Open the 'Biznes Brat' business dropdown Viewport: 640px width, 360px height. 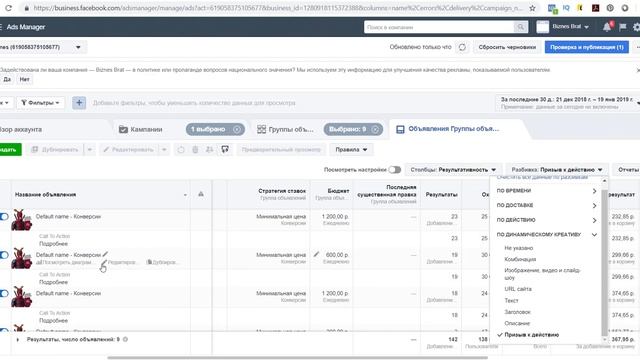coord(571,27)
